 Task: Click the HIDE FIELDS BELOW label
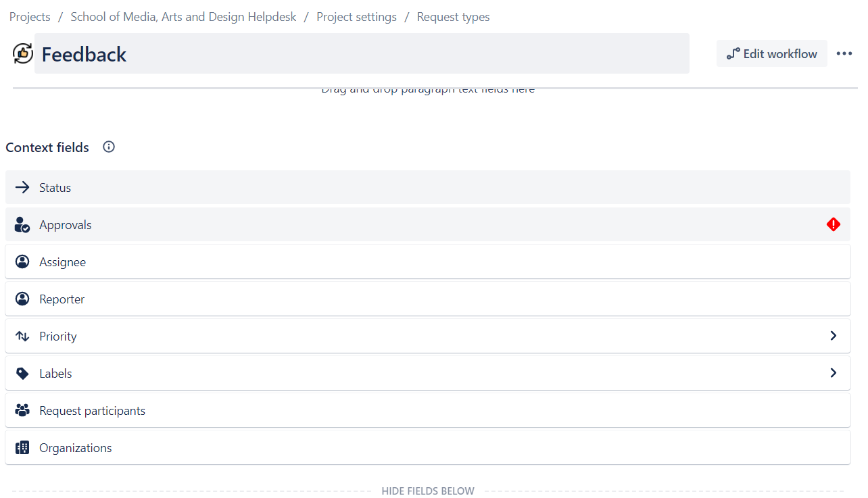(428, 491)
